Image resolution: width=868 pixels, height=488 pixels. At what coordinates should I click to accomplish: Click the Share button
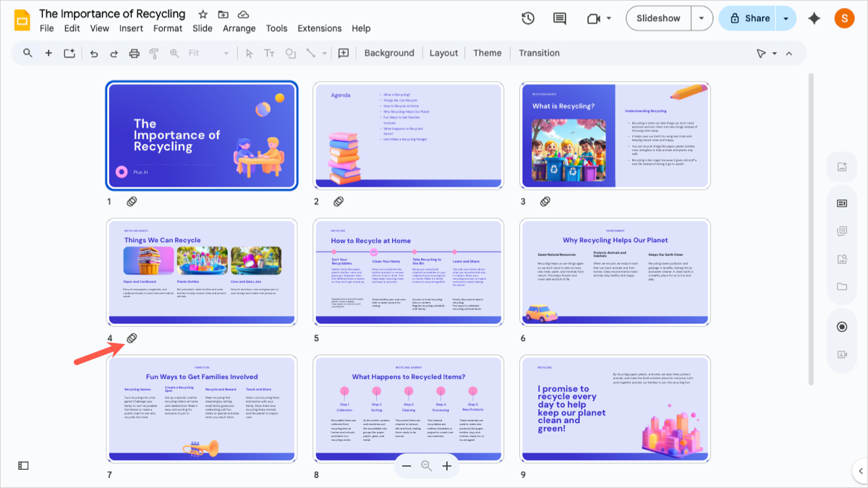pyautogui.click(x=747, y=18)
